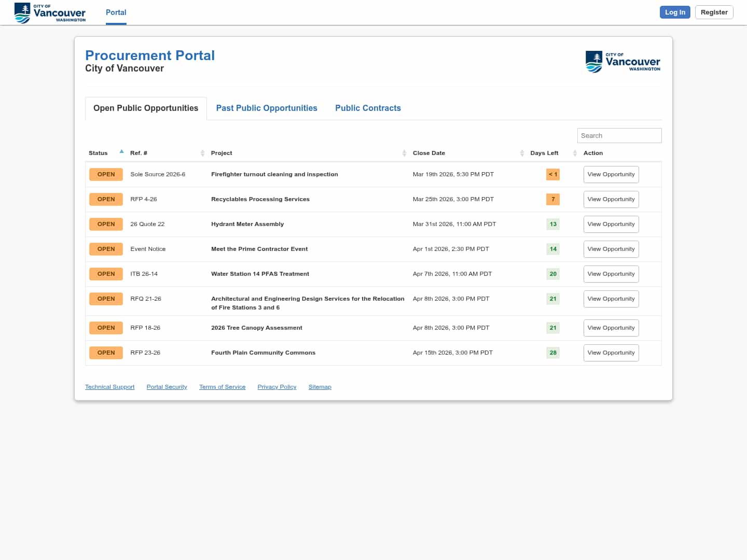747x560 pixels.
Task: Open View Opportunity for Fourth Plain Community Commons
Action: click(x=611, y=353)
